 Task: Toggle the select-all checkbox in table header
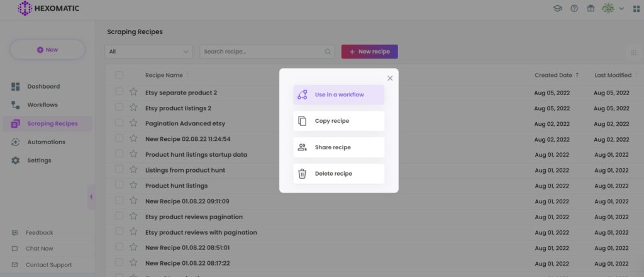click(119, 75)
